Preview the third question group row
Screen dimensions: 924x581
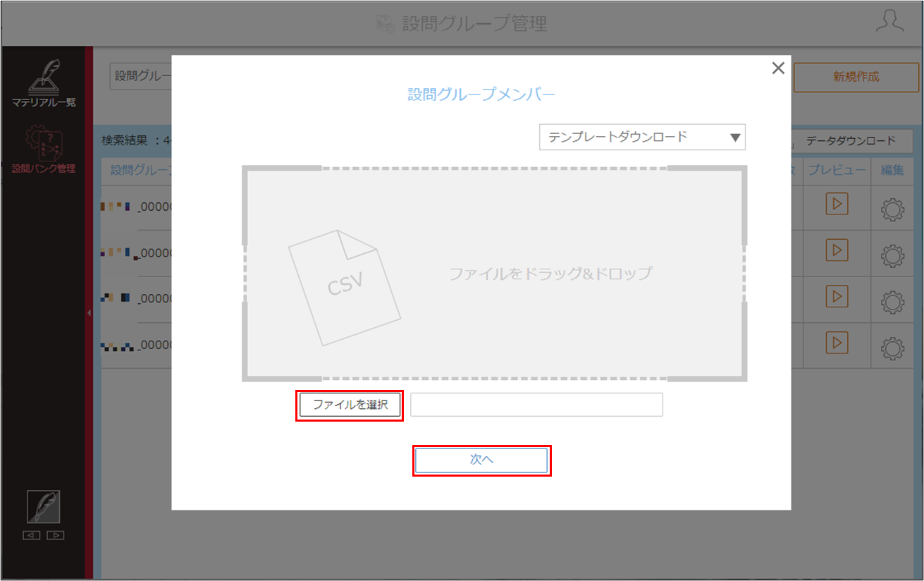[x=837, y=297]
